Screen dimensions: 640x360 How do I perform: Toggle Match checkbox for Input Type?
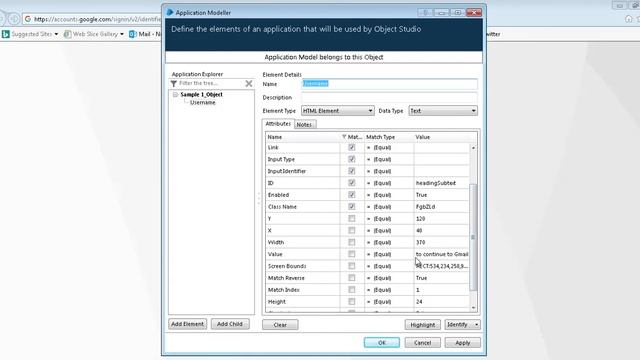[x=351, y=159]
